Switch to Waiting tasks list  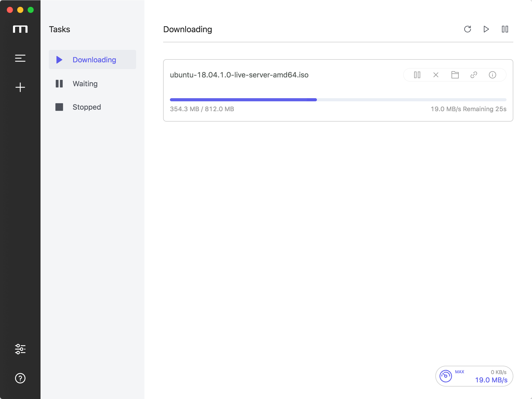(85, 84)
